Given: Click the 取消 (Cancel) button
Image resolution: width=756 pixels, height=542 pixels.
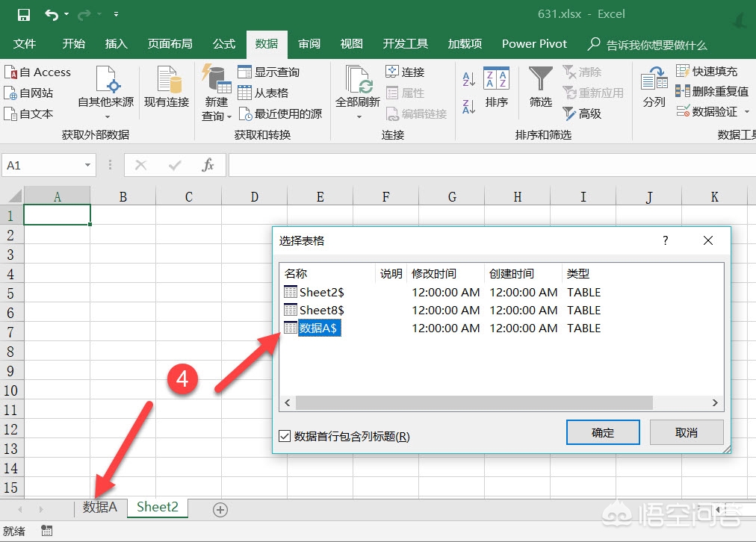Looking at the screenshot, I should (686, 432).
